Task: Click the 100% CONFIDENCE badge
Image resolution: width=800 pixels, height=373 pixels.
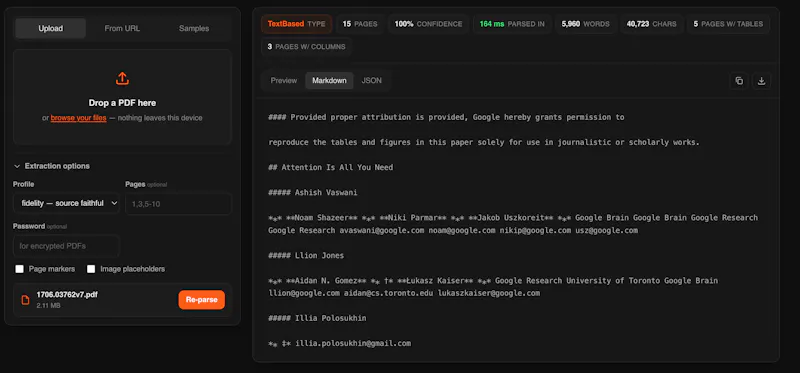Action: [428, 24]
